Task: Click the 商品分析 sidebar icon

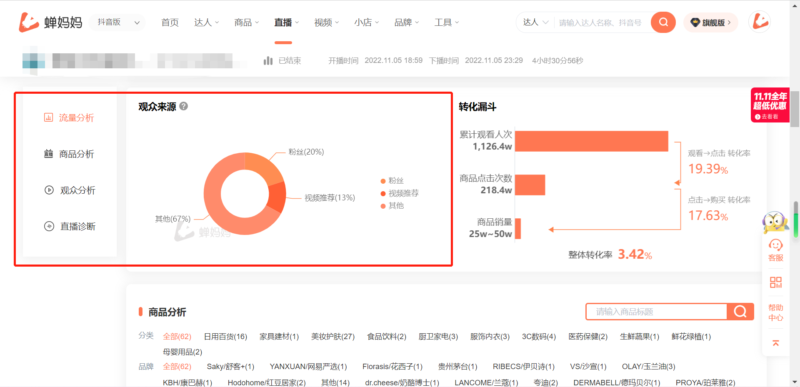Action: tap(48, 154)
